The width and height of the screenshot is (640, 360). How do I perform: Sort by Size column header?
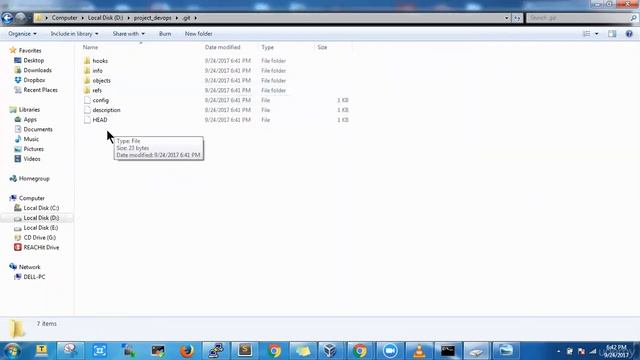[322, 47]
